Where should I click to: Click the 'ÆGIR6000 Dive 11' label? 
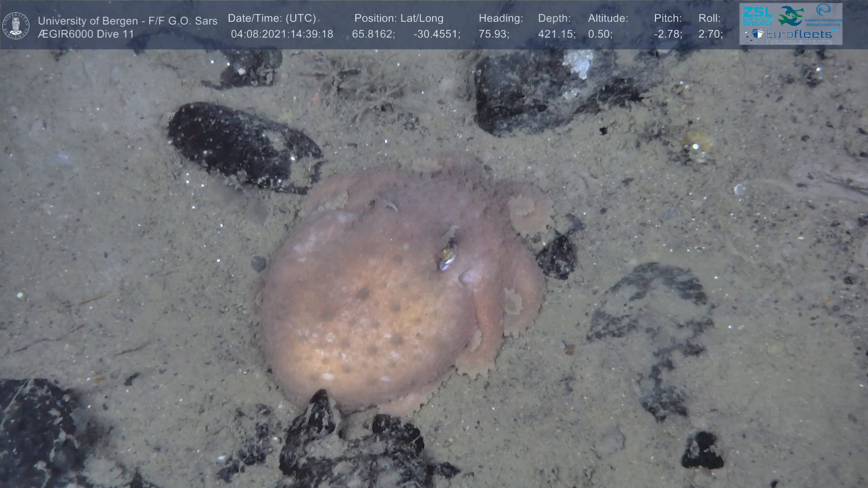(x=86, y=34)
